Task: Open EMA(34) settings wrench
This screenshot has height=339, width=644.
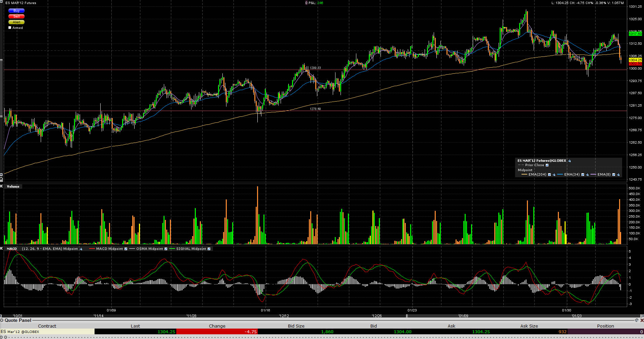Action: [587, 175]
